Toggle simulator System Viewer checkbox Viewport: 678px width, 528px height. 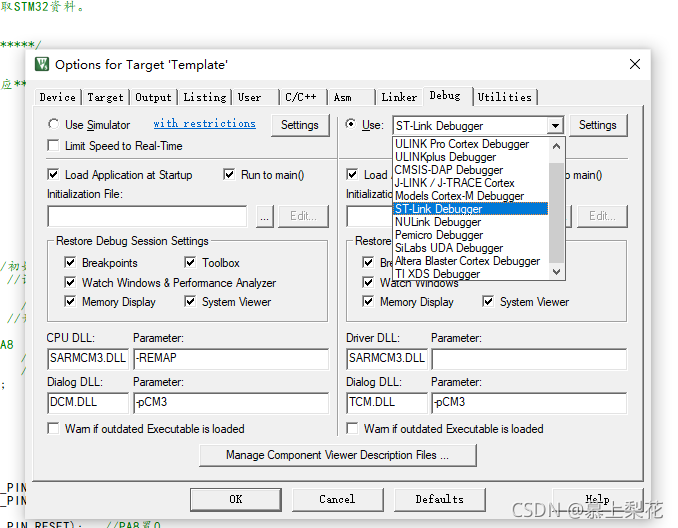point(190,301)
